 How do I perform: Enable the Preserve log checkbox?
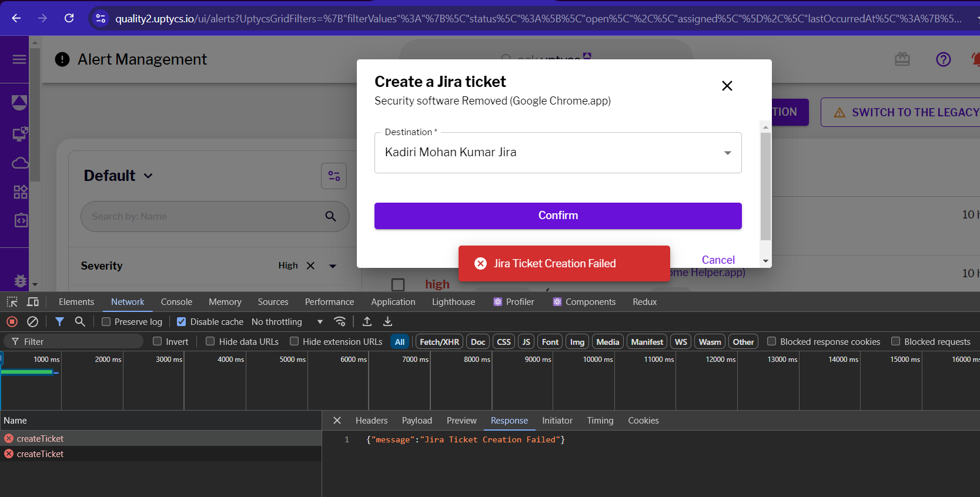106,322
